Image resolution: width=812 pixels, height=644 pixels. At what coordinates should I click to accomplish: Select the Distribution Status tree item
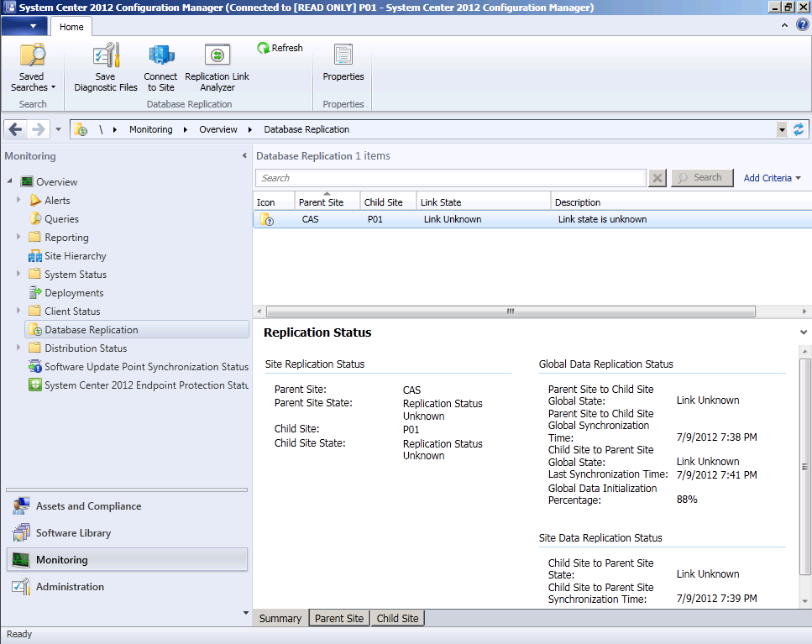point(86,348)
